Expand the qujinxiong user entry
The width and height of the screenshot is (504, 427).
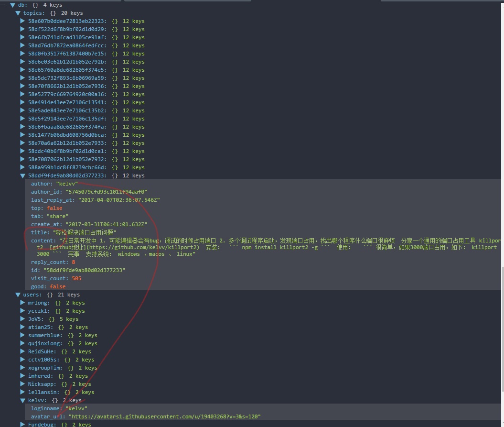tap(22, 343)
